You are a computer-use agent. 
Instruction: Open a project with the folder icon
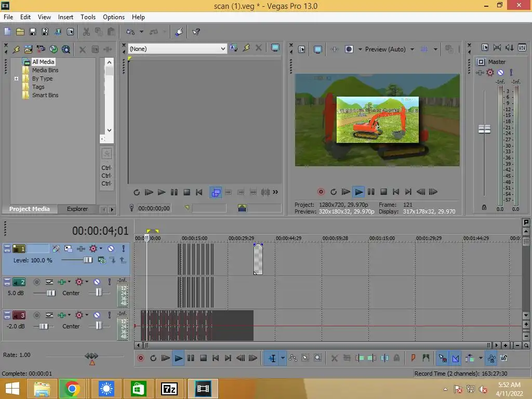(x=20, y=32)
